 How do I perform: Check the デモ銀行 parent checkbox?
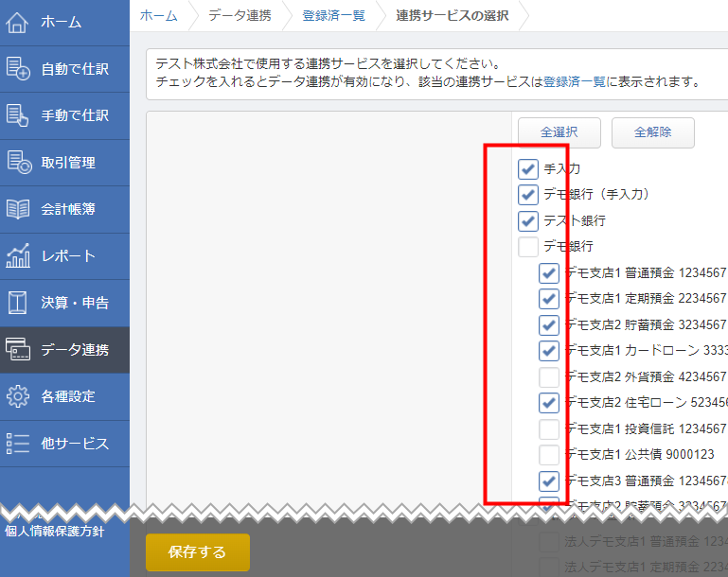pos(528,247)
